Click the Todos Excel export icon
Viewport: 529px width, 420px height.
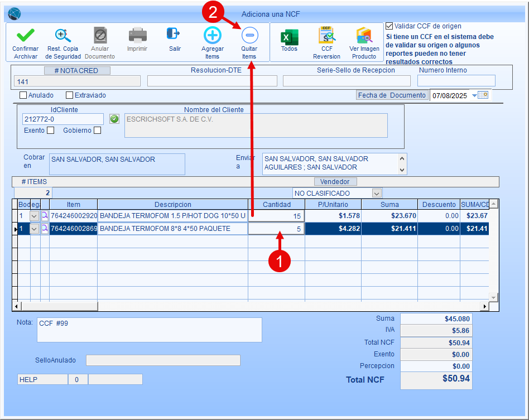[290, 36]
